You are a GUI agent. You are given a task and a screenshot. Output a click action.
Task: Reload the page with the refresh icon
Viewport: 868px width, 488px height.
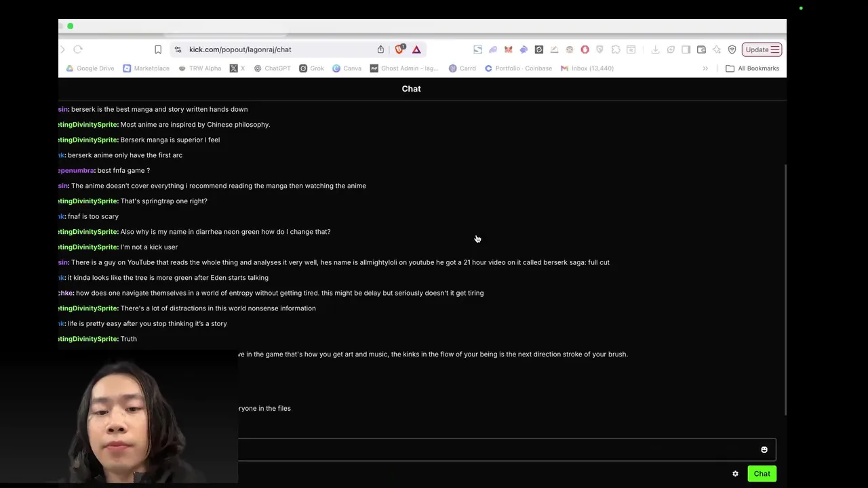[x=78, y=49]
